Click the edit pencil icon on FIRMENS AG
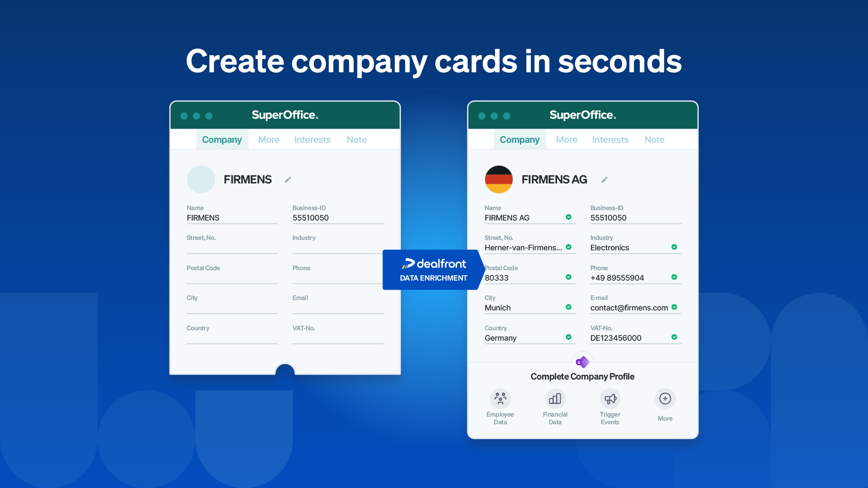 pyautogui.click(x=604, y=180)
